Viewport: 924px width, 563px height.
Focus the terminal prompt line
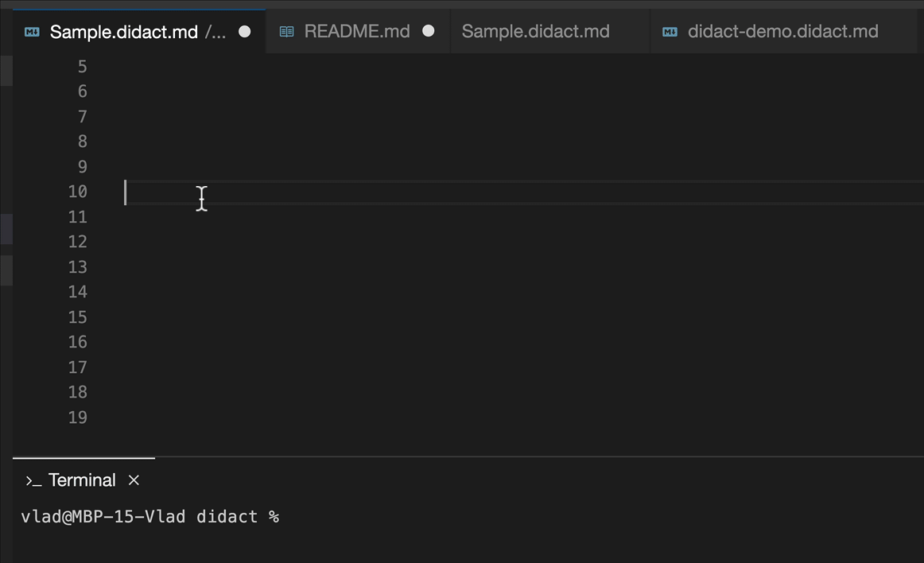point(150,517)
